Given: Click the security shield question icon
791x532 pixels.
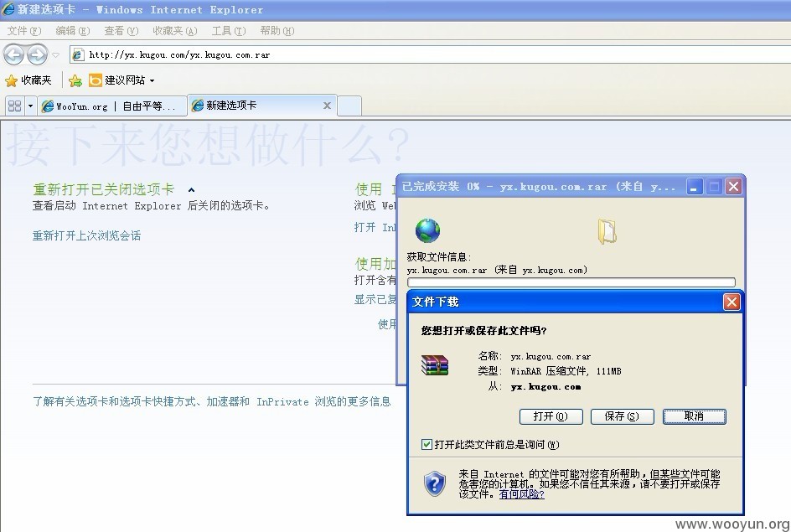Looking at the screenshot, I should [x=434, y=483].
